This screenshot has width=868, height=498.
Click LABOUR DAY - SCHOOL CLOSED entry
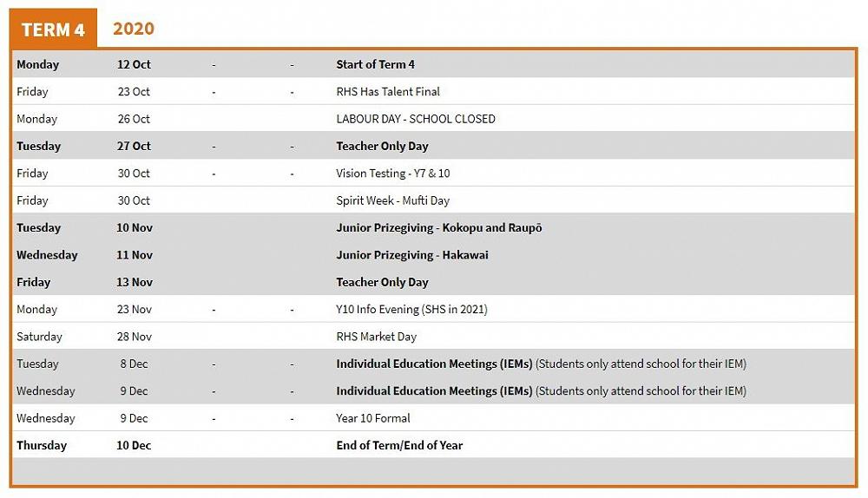tap(415, 119)
